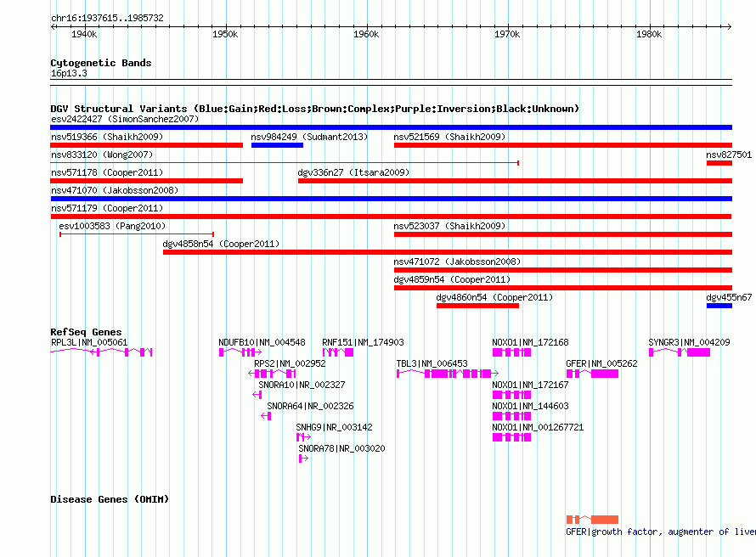Viewport: 756px width, 557px height.
Task: Select the nsv827501 short red bar
Action: tap(719, 163)
